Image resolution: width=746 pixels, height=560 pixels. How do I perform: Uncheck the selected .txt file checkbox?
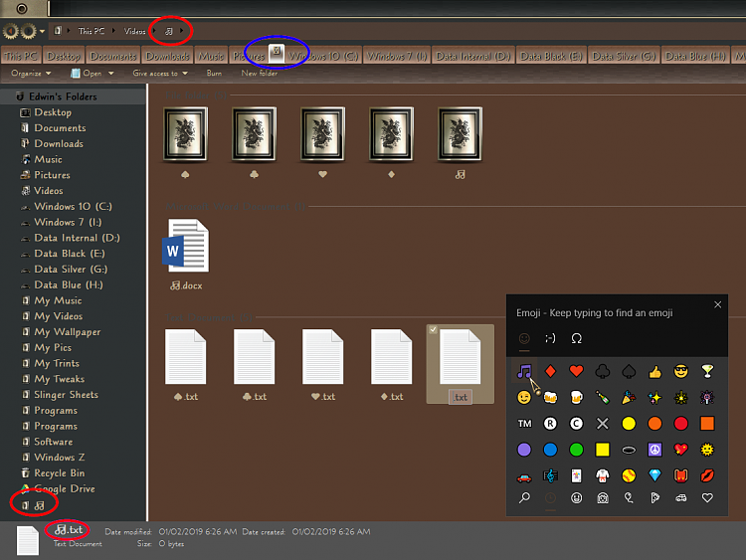coord(433,329)
